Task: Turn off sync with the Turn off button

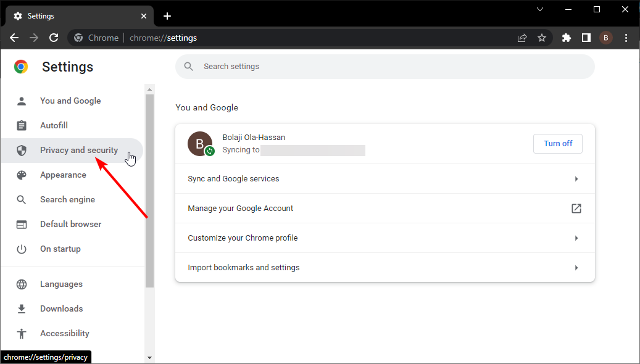Action: [557, 144]
